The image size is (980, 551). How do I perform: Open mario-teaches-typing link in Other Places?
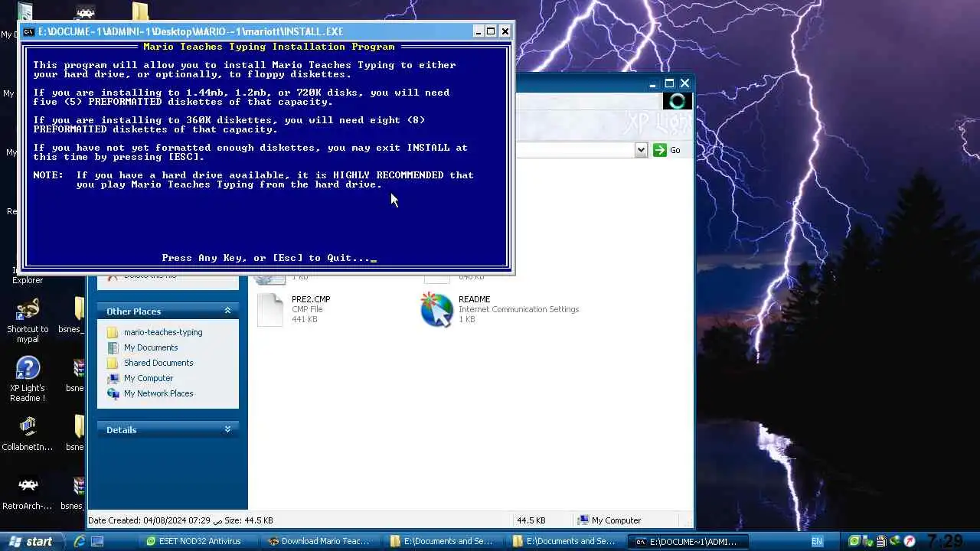click(163, 332)
